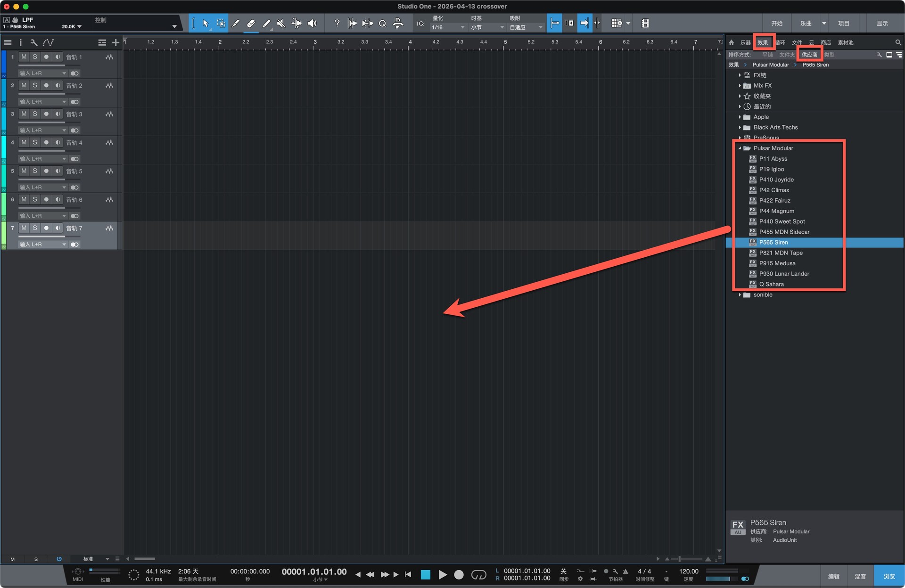Sort browser by 供应商 vendor
Screen dimensions: 905x588
(x=809, y=55)
